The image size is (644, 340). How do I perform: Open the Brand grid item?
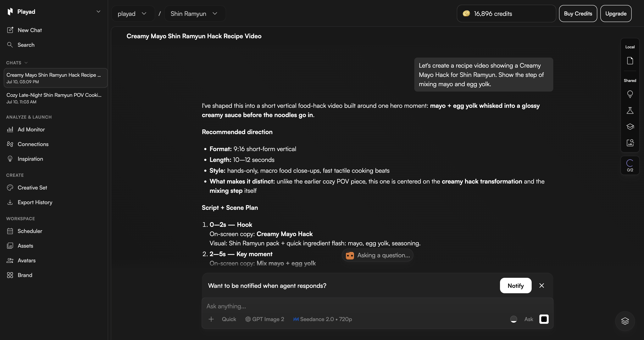pyautogui.click(x=25, y=275)
